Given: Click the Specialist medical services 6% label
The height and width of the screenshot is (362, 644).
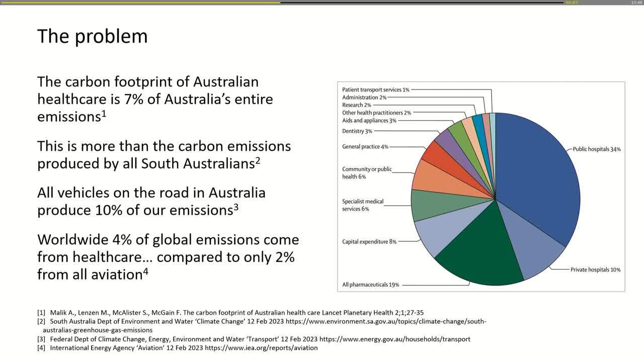Looking at the screenshot, I should tap(362, 205).
